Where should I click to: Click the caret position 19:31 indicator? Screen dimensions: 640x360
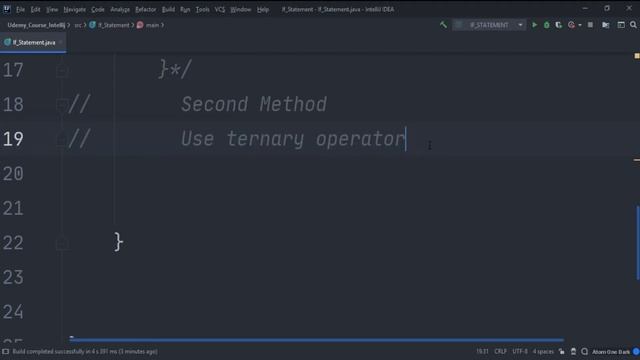[x=482, y=351]
